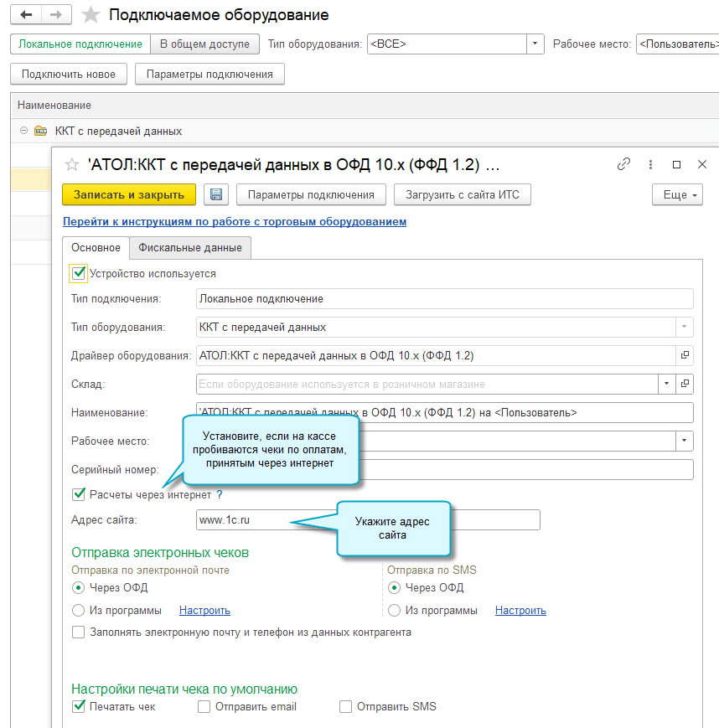Click the Драйвер оборудования field
The width and height of the screenshot is (719, 728).
pyautogui.click(x=436, y=355)
